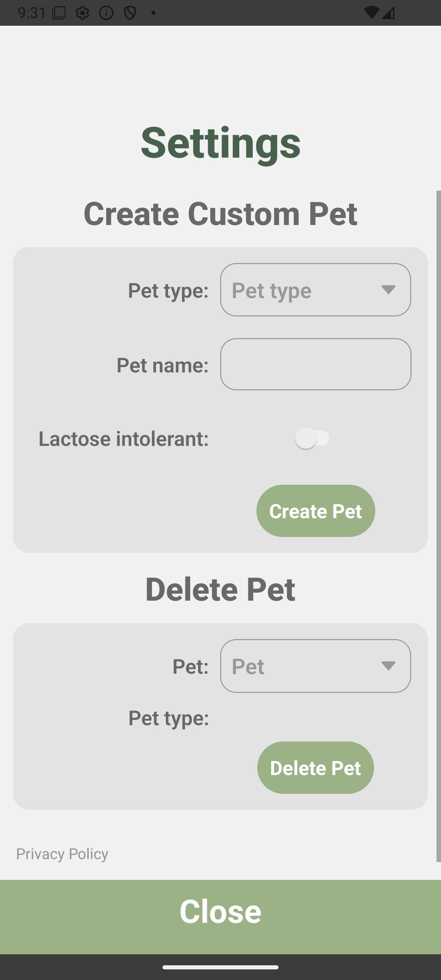Image resolution: width=441 pixels, height=980 pixels.
Task: Tap the Wi-Fi signal icon
Action: (371, 13)
